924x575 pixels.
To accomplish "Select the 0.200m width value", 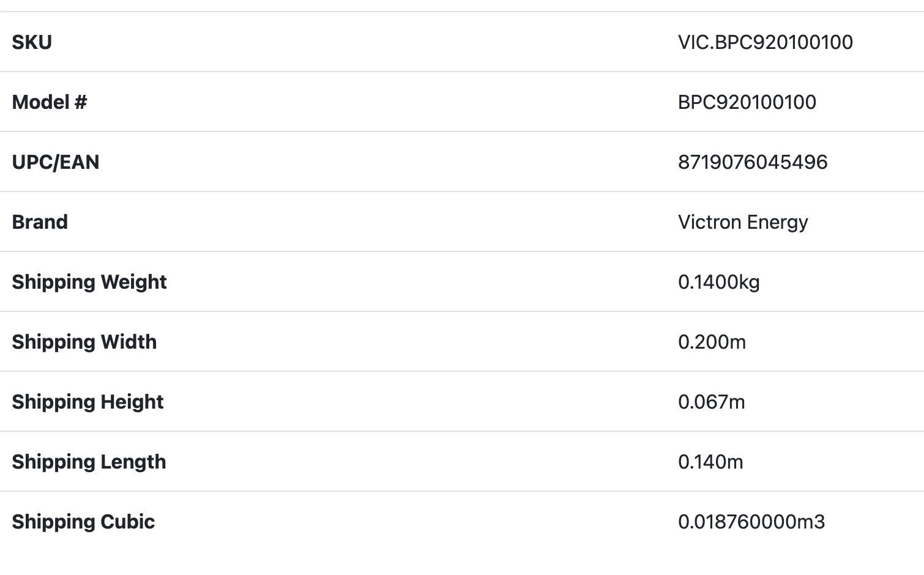I will 712,342.
